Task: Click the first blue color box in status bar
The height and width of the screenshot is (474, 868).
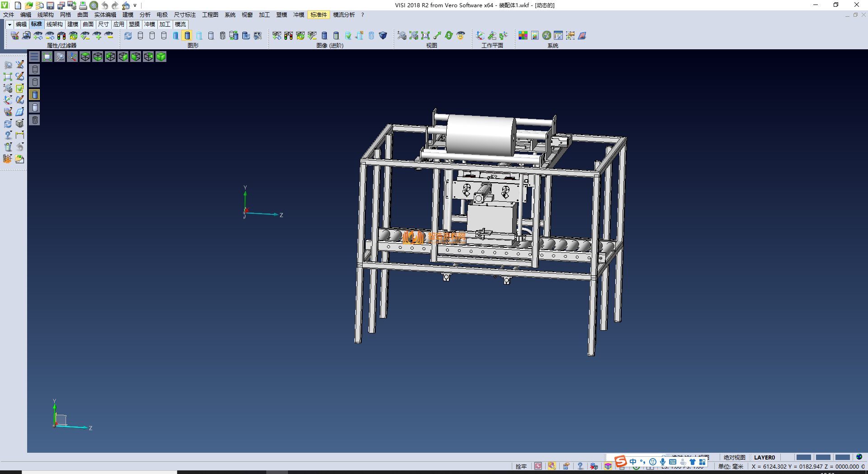Action: pos(803,457)
